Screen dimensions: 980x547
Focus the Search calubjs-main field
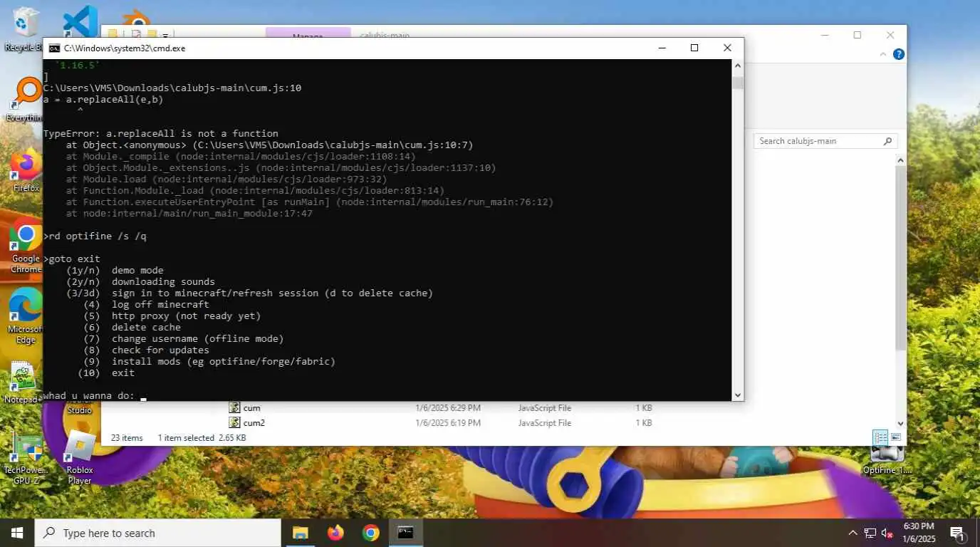[x=825, y=141]
